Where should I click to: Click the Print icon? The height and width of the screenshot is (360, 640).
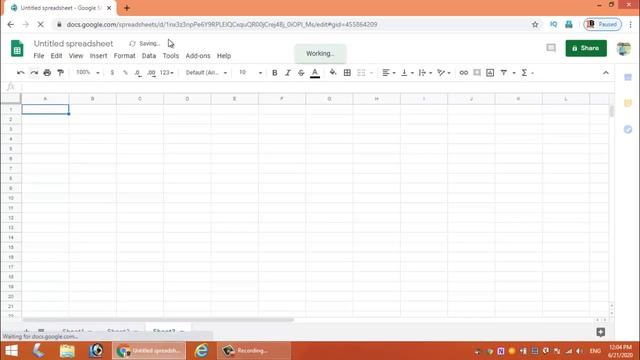coord(47,73)
